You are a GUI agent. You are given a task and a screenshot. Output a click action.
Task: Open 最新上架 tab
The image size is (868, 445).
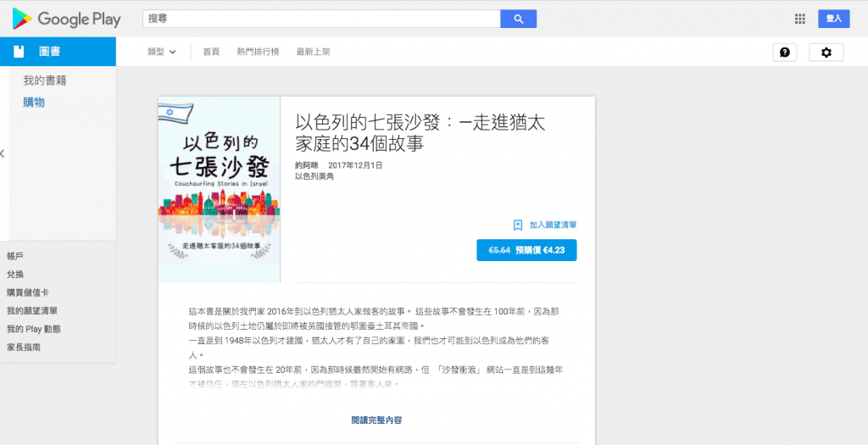pyautogui.click(x=313, y=52)
